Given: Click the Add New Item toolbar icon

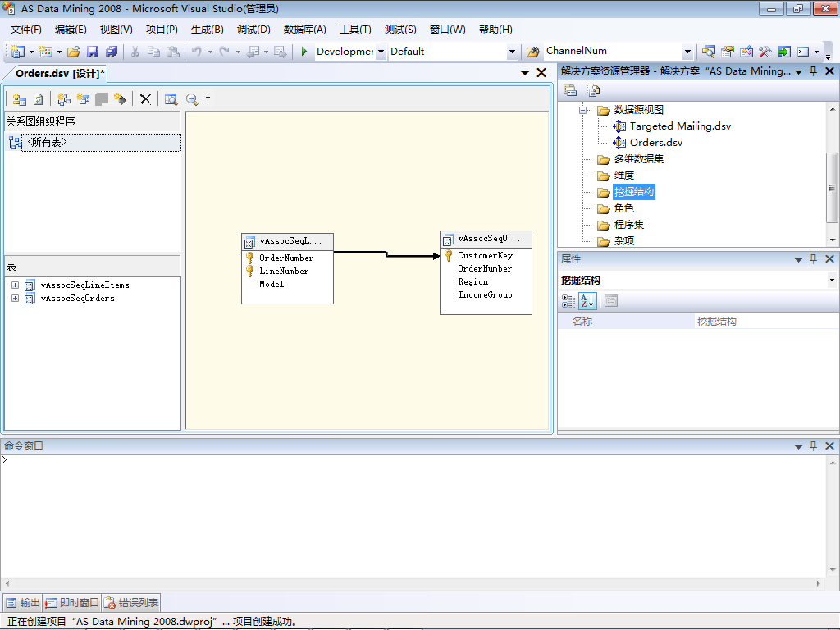Looking at the screenshot, I should [x=46, y=52].
